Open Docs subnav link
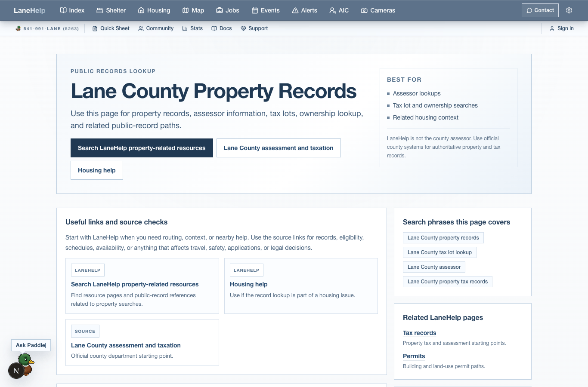 pos(221,28)
